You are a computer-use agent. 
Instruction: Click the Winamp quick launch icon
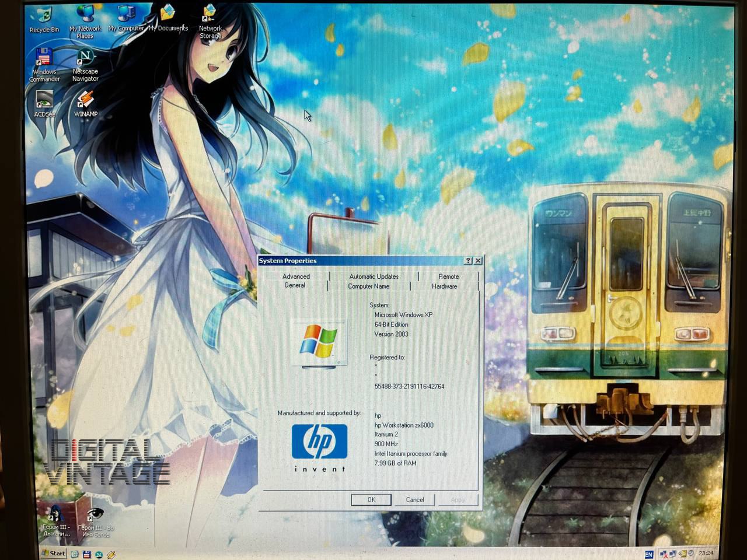tap(111, 554)
